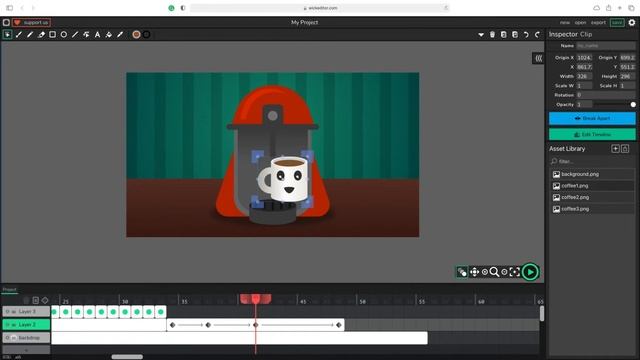The image size is (640, 360).
Task: Click the add asset plus icon
Action: coord(615,149)
